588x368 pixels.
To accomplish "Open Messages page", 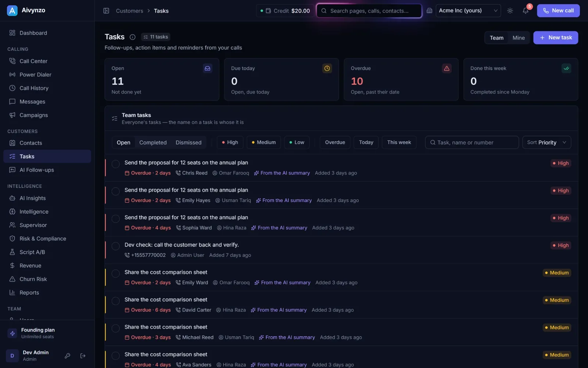I will [47, 102].
